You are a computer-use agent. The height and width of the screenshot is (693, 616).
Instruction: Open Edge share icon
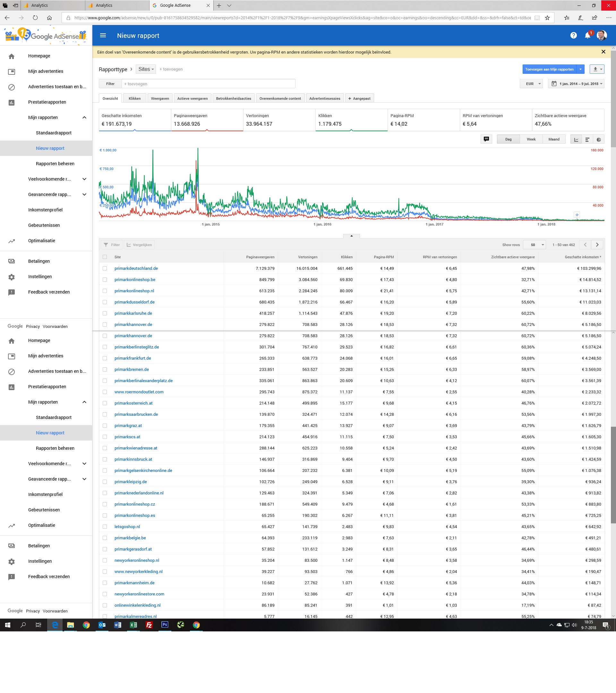595,18
